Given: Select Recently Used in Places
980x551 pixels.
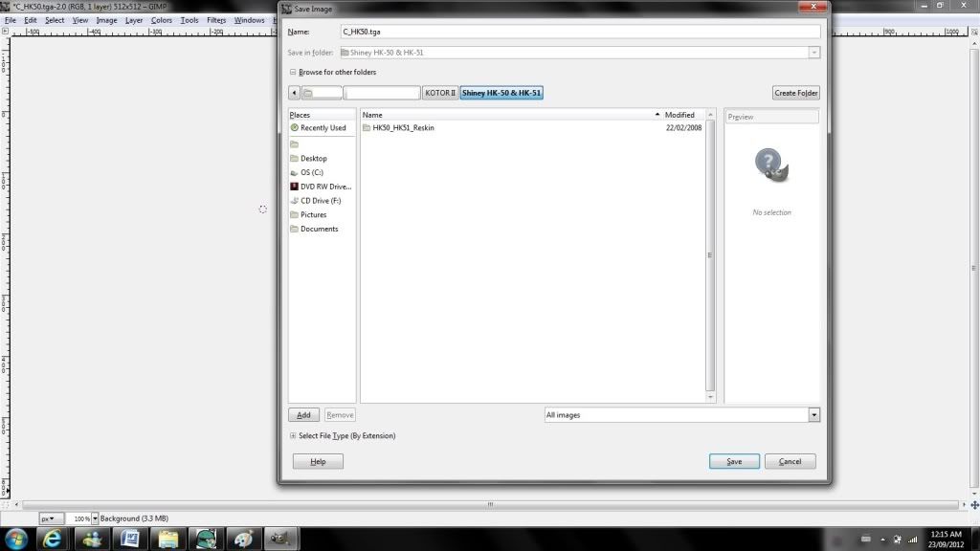Looking at the screenshot, I should click(323, 128).
